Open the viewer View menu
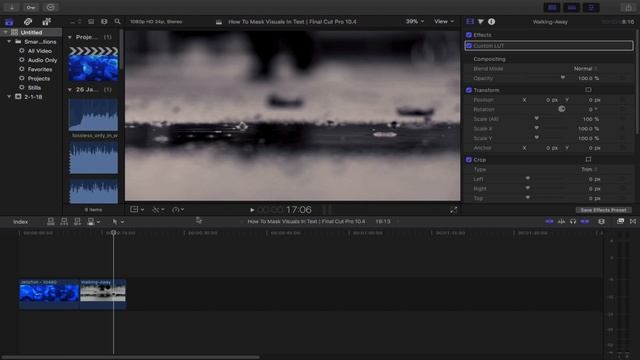 tap(444, 22)
